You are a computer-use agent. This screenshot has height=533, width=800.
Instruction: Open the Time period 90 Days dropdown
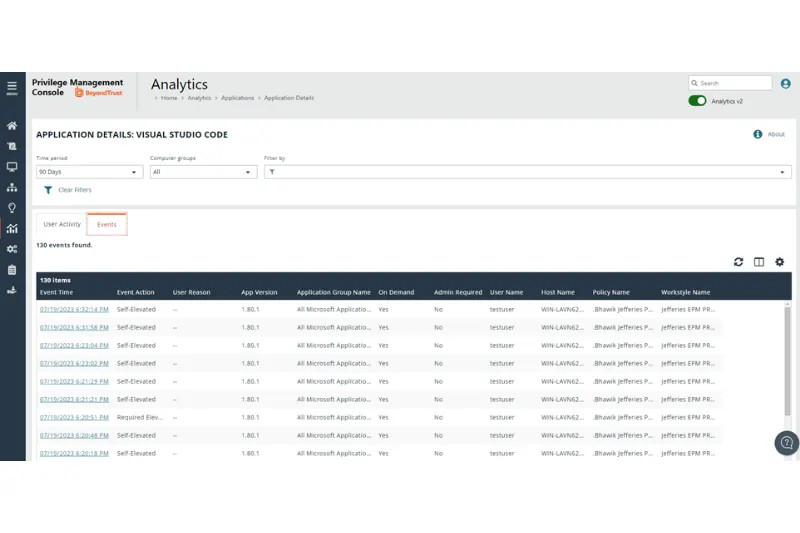89,172
